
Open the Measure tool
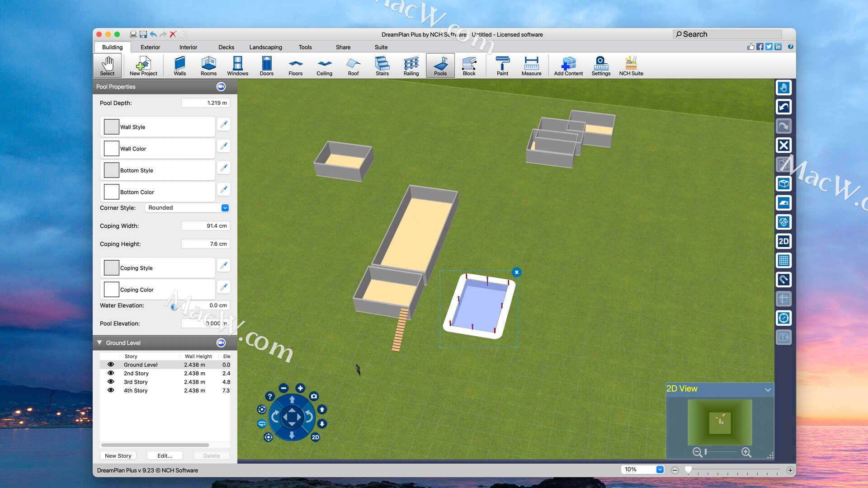click(531, 66)
